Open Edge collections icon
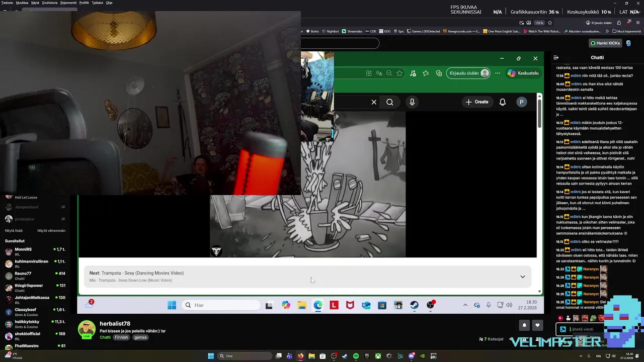This screenshot has width=644, height=362. 439,73
